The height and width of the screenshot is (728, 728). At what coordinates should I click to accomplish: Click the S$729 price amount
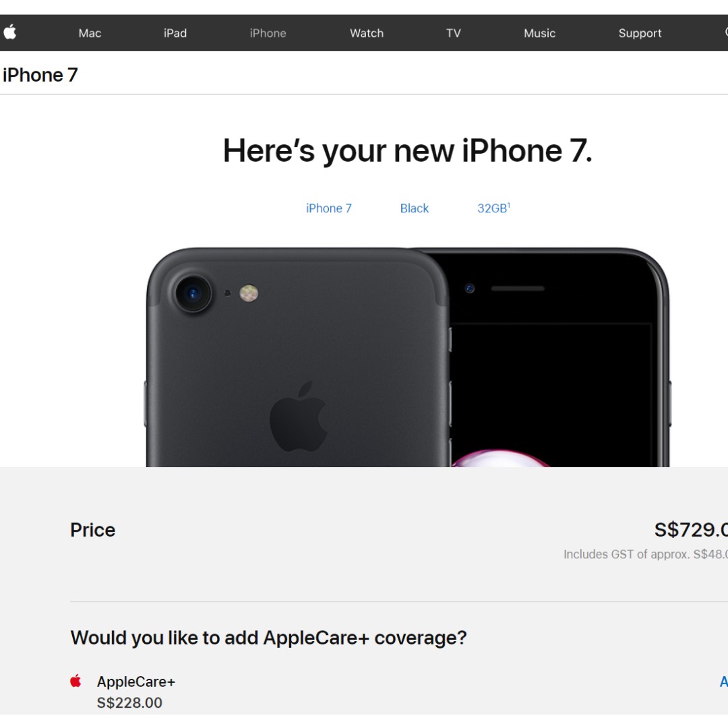(x=691, y=530)
